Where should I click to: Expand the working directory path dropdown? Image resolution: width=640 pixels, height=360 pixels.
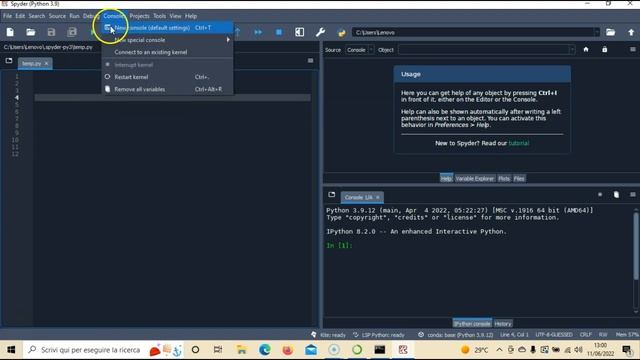(596, 32)
